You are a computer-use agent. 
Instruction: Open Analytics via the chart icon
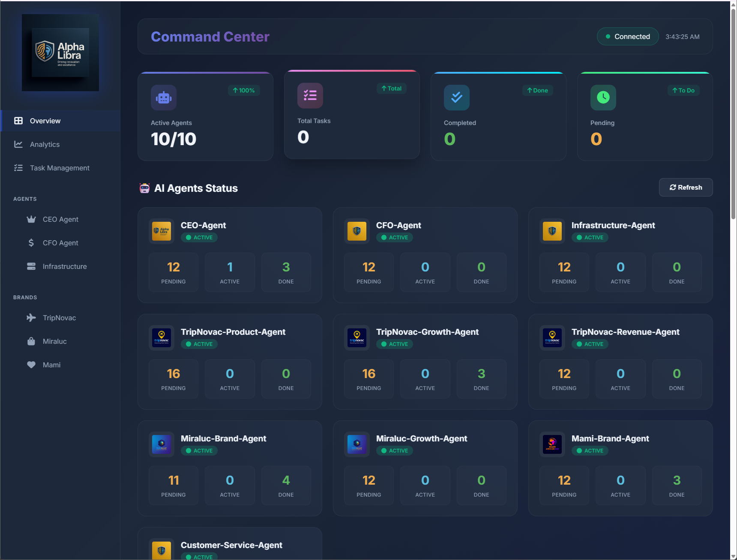click(18, 144)
